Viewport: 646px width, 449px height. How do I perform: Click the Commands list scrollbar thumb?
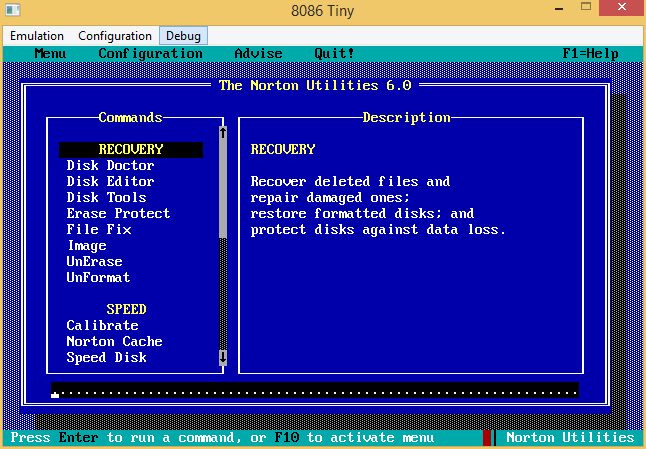[x=223, y=189]
